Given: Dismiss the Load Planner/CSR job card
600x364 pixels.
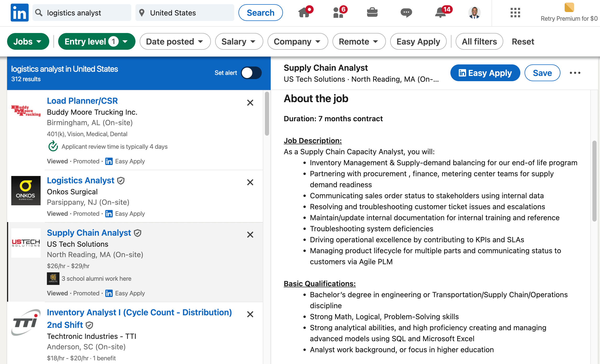Looking at the screenshot, I should click(250, 103).
